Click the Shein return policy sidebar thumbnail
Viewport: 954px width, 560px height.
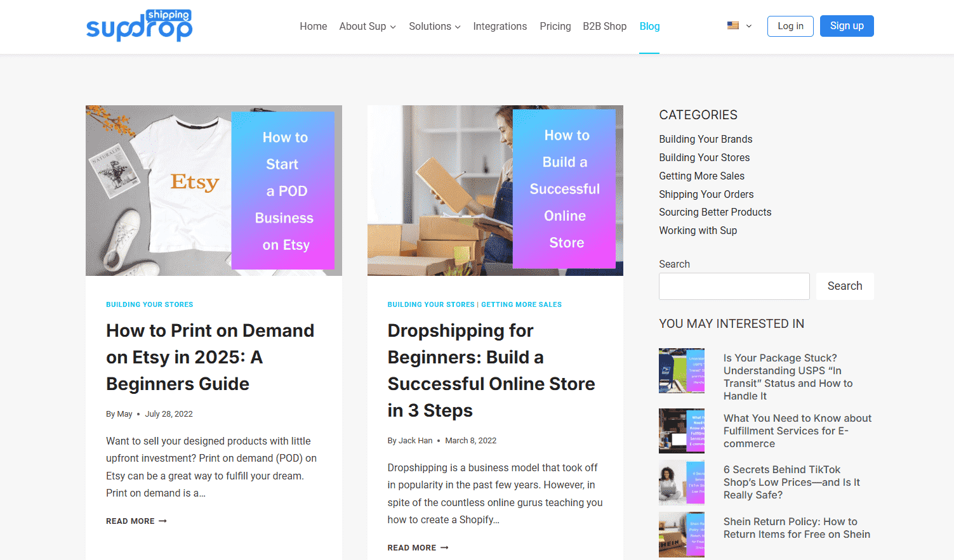coord(681,534)
